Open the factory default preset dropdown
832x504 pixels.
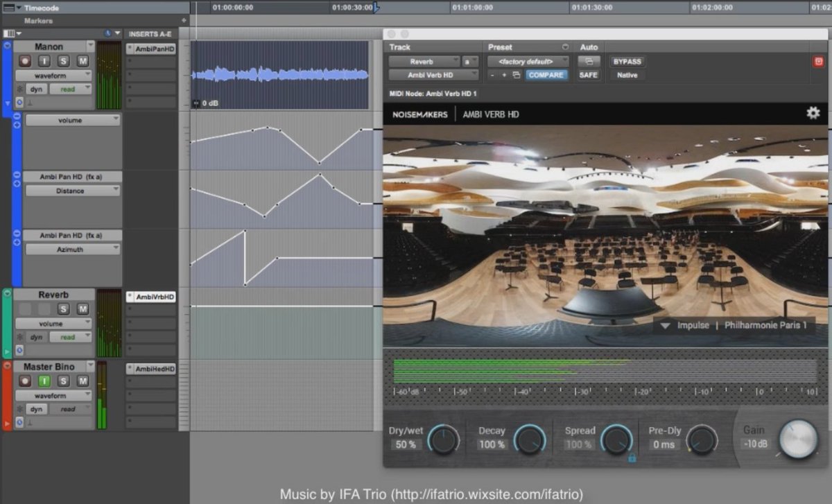click(528, 61)
